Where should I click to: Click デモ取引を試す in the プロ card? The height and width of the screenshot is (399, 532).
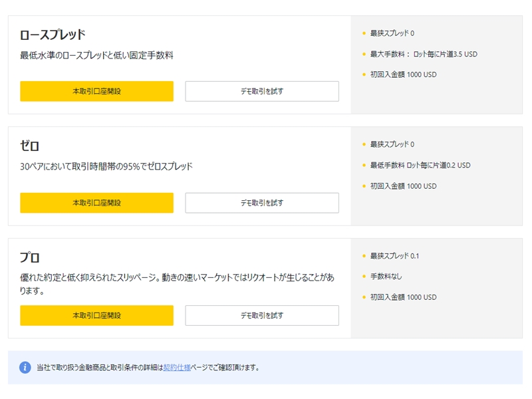[262, 316]
